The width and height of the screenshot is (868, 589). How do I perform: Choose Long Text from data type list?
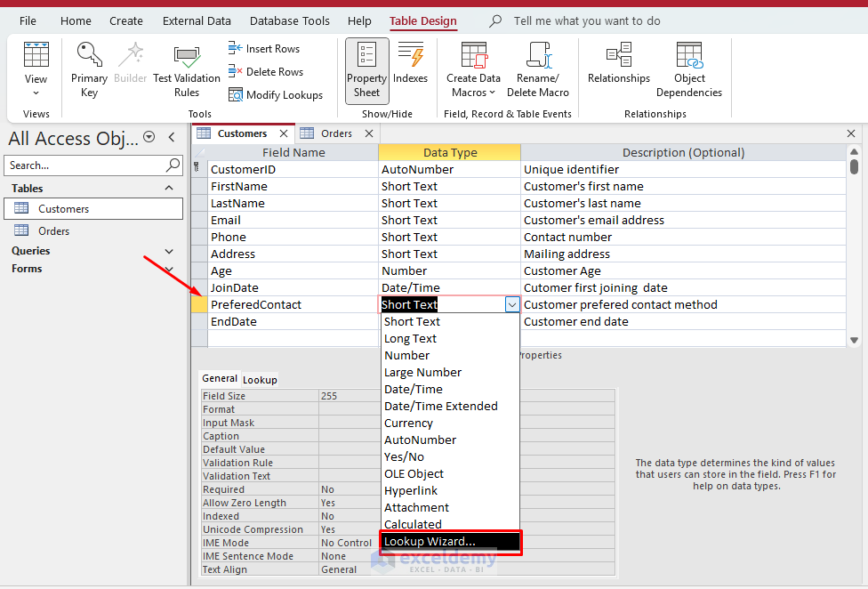pyautogui.click(x=451, y=338)
